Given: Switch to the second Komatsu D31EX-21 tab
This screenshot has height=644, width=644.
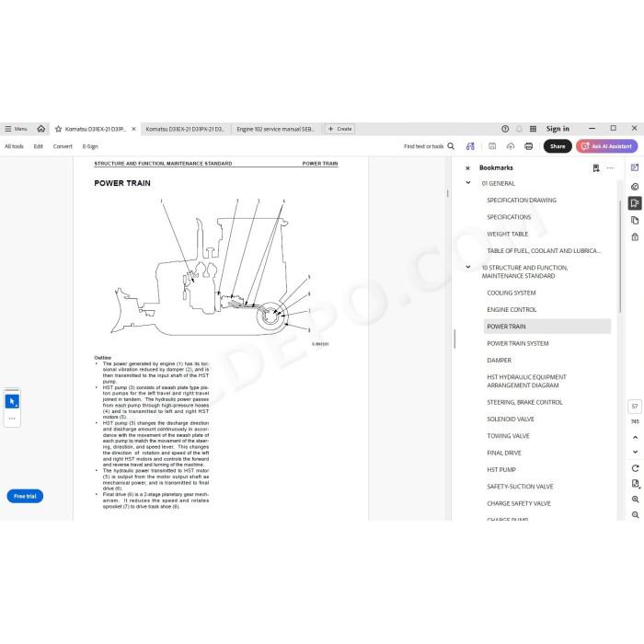Looking at the screenshot, I should [x=185, y=129].
